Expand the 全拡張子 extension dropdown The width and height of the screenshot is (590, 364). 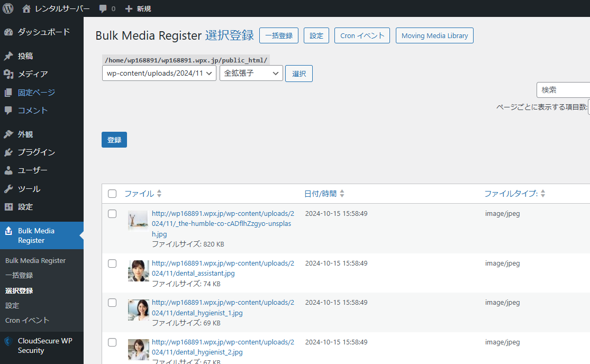click(x=251, y=74)
